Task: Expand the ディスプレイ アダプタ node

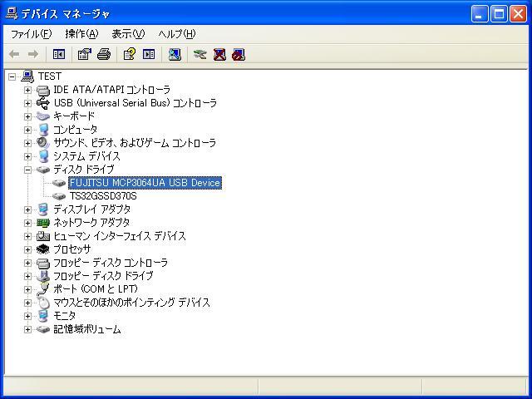Action: click(27, 209)
